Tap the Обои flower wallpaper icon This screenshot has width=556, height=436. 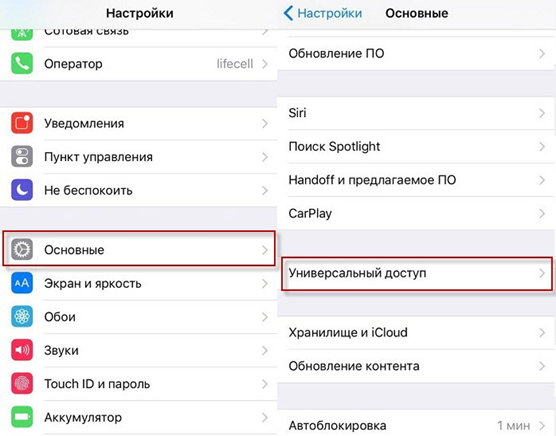click(x=22, y=317)
